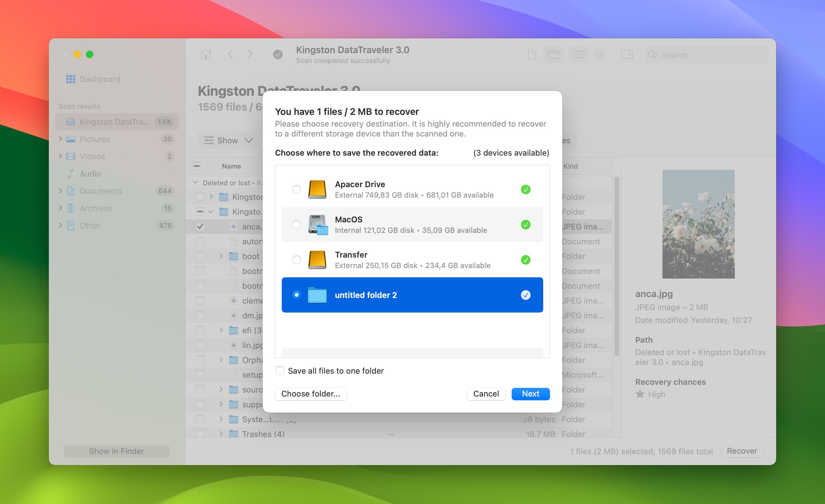This screenshot has height=504, width=825.
Task: Focus the Search input field
Action: 706,55
